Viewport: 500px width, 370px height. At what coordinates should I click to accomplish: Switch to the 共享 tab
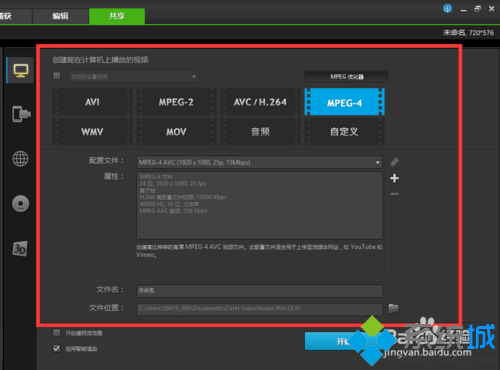pos(117,16)
